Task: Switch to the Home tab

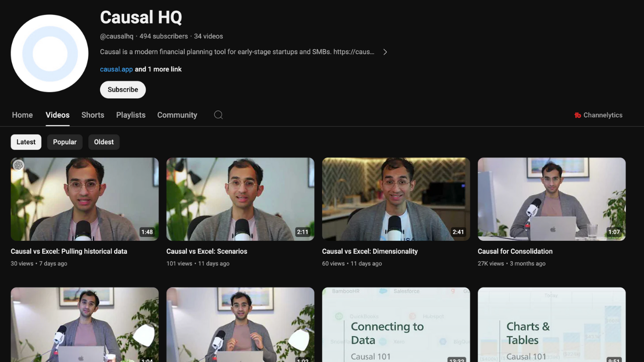Action: tap(22, 115)
